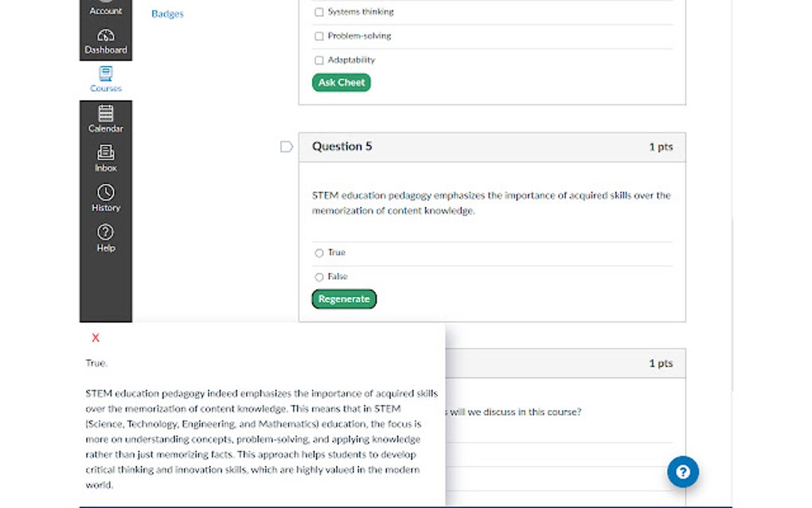Click the green Regenerate button
Viewport: 812px width, 508px height.
(x=344, y=299)
